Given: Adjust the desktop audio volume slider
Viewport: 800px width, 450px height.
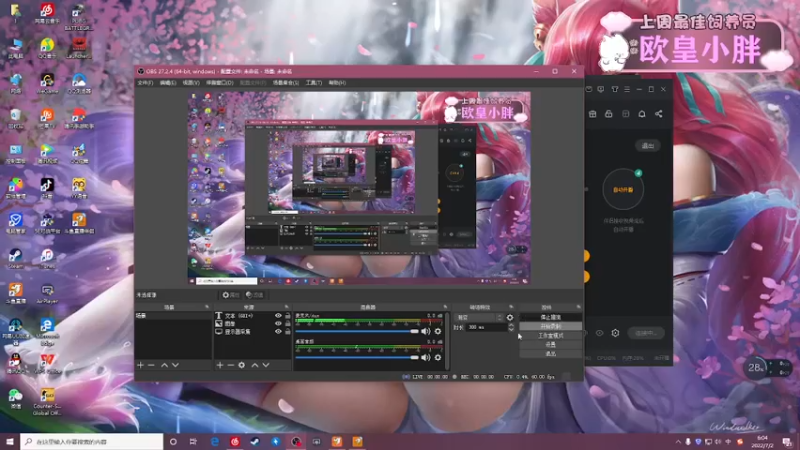Looking at the screenshot, I should point(357,358).
